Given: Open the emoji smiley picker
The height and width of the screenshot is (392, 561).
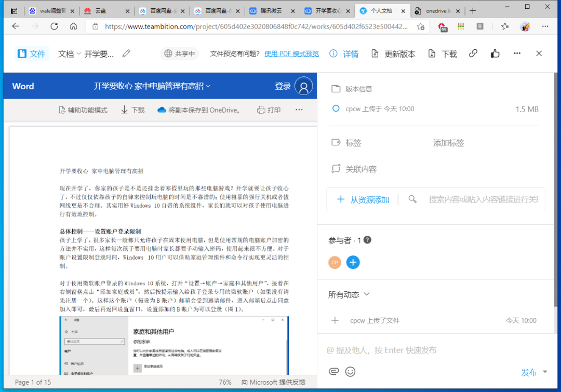Looking at the screenshot, I should click(x=350, y=371).
